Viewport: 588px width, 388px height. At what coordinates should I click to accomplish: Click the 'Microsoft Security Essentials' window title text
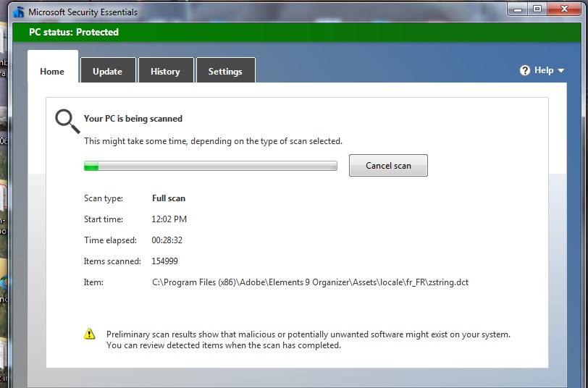point(83,12)
